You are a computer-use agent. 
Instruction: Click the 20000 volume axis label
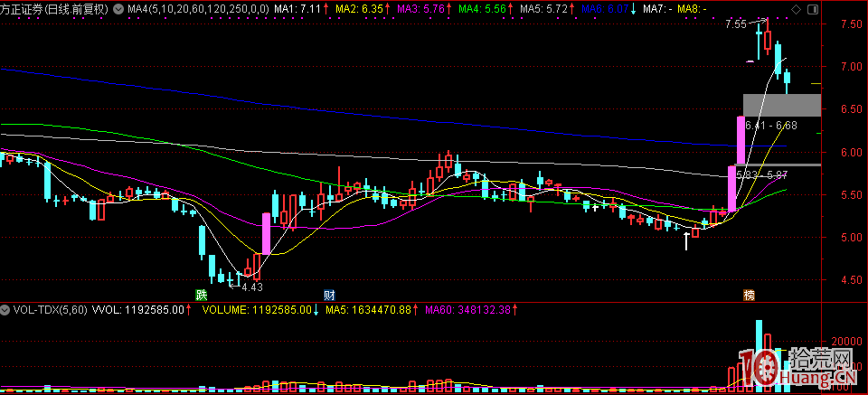[845, 342]
